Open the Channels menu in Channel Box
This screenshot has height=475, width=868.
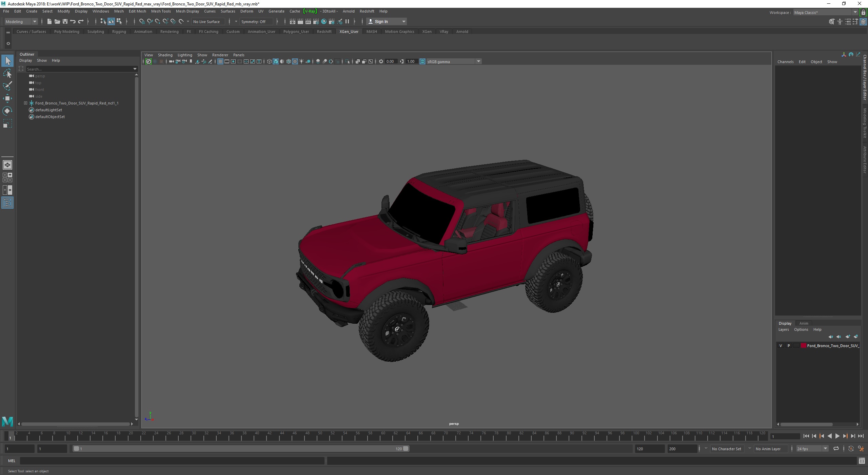785,62
